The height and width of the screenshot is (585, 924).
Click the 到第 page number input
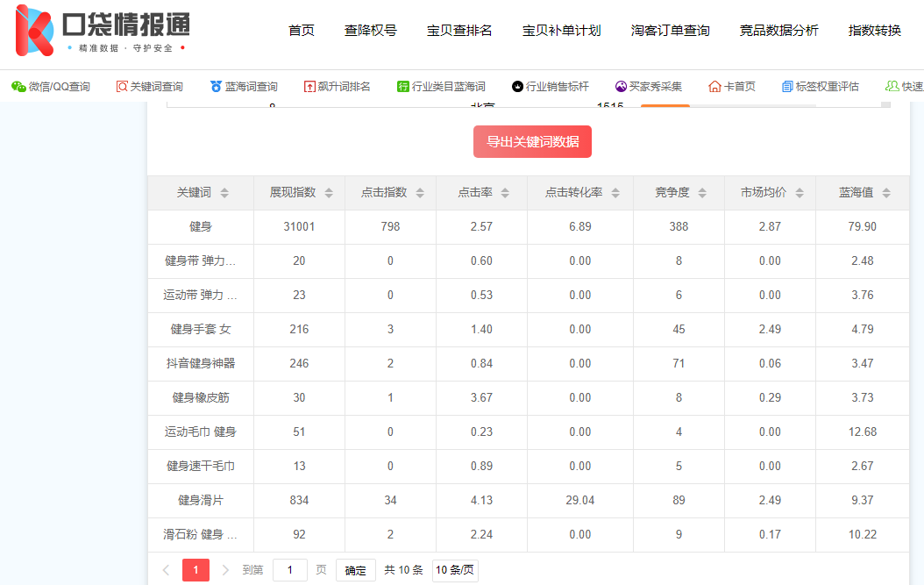click(x=289, y=569)
